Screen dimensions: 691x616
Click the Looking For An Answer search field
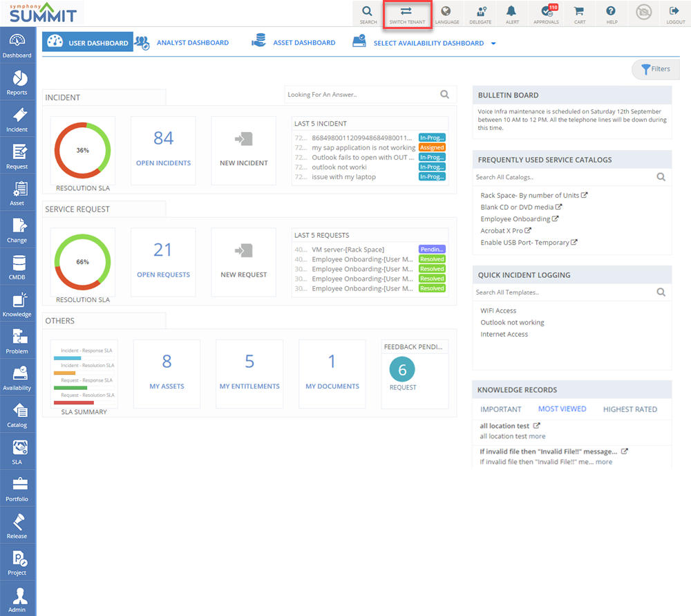(361, 95)
